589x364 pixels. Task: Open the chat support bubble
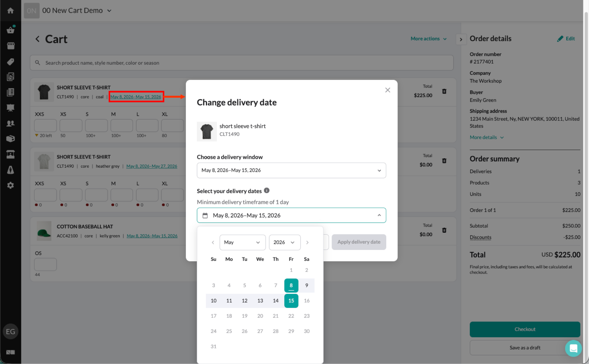click(x=573, y=348)
